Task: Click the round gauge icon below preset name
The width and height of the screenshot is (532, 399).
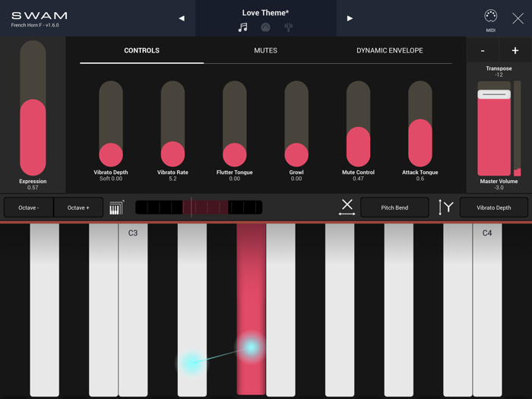Action: [265, 27]
